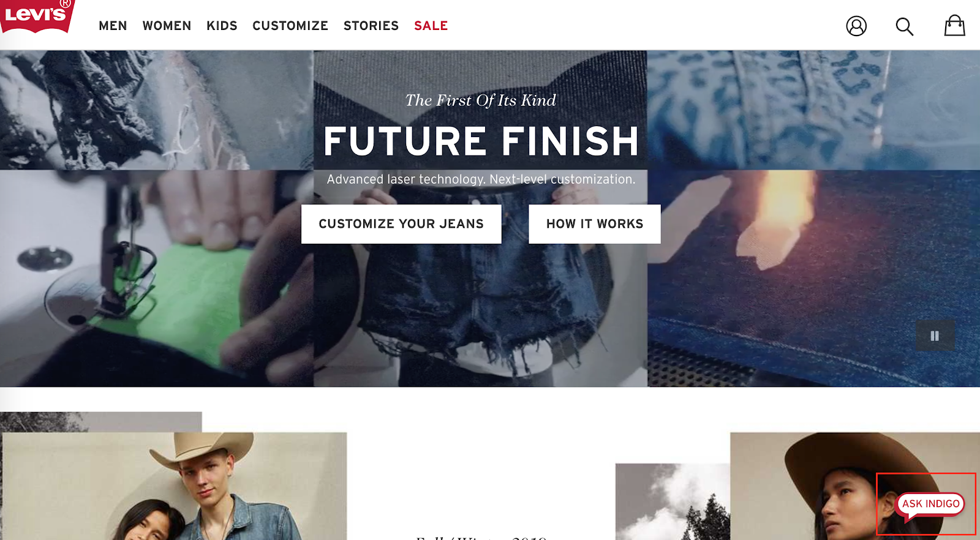Image resolution: width=980 pixels, height=540 pixels.
Task: Open the Stories menu
Action: point(371,26)
